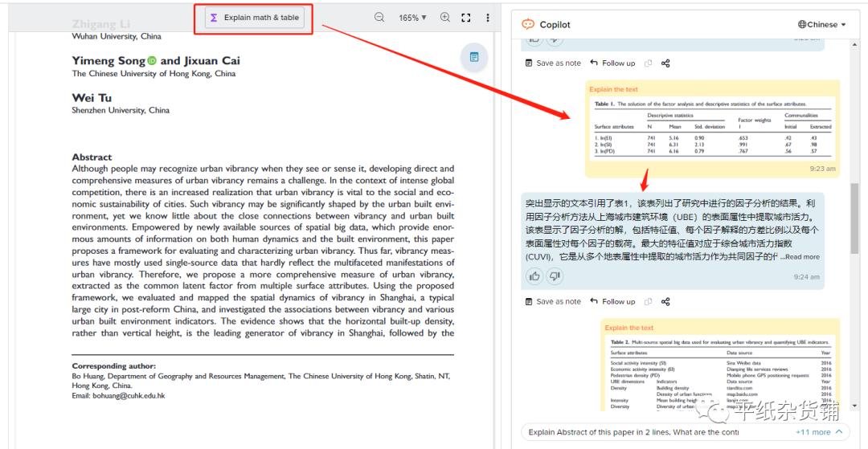Open the Table 1 image in chat
Viewport: 868px width, 449px height.
[712, 129]
